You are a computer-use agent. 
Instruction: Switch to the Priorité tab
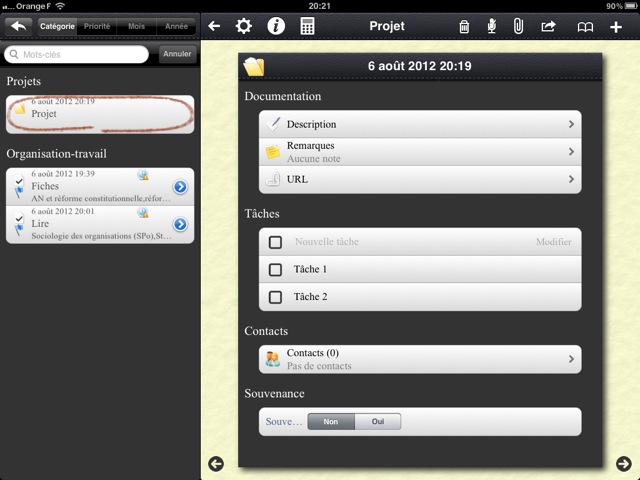point(97,27)
